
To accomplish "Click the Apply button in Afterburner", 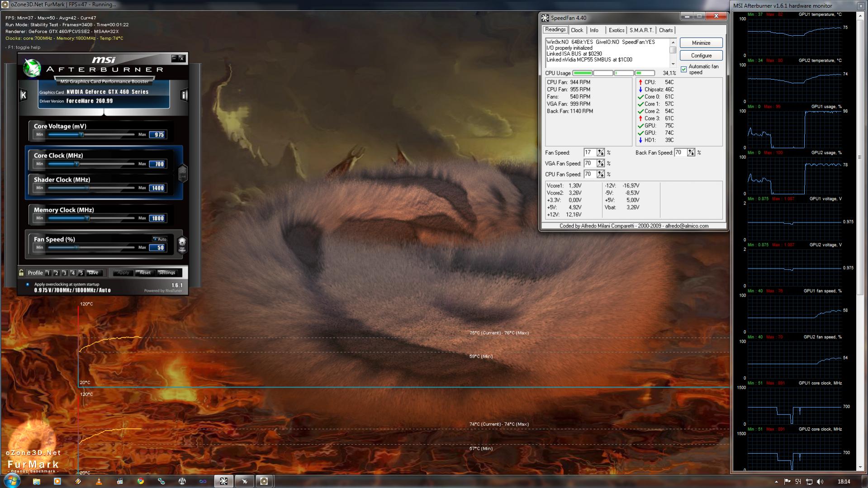I will point(123,273).
